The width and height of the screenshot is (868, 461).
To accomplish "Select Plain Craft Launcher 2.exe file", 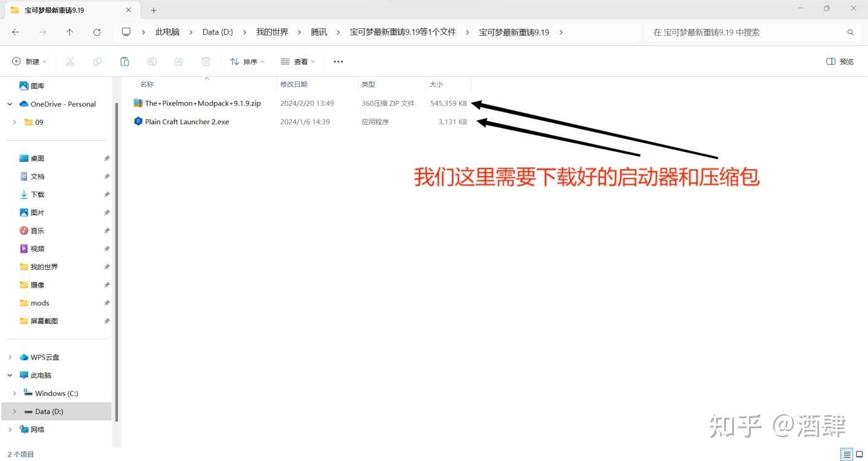I will pyautogui.click(x=187, y=122).
